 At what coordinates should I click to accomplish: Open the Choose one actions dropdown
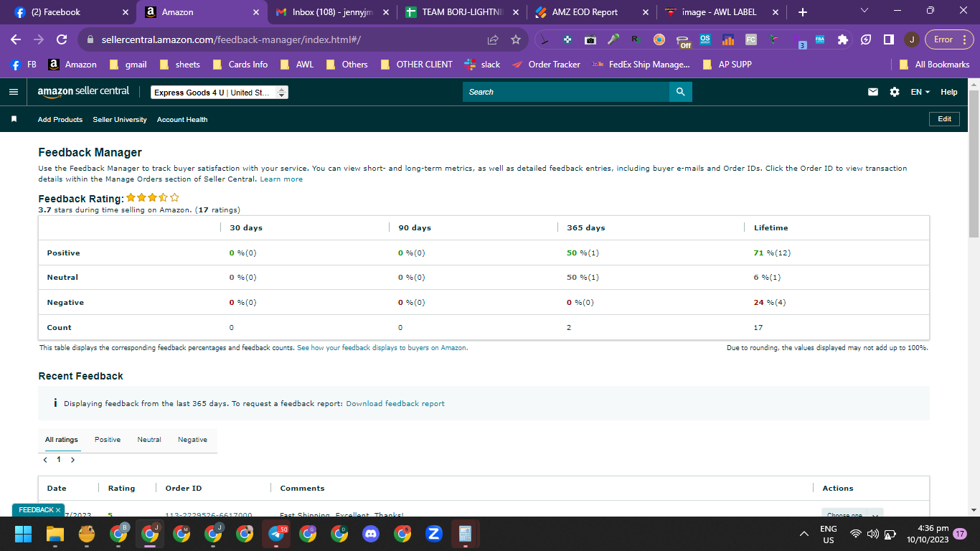852,514
